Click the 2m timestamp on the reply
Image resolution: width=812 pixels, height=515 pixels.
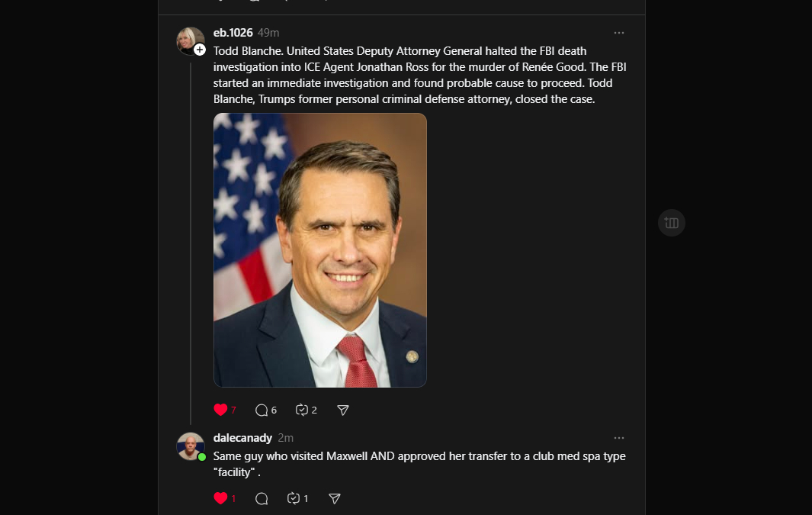tap(286, 438)
